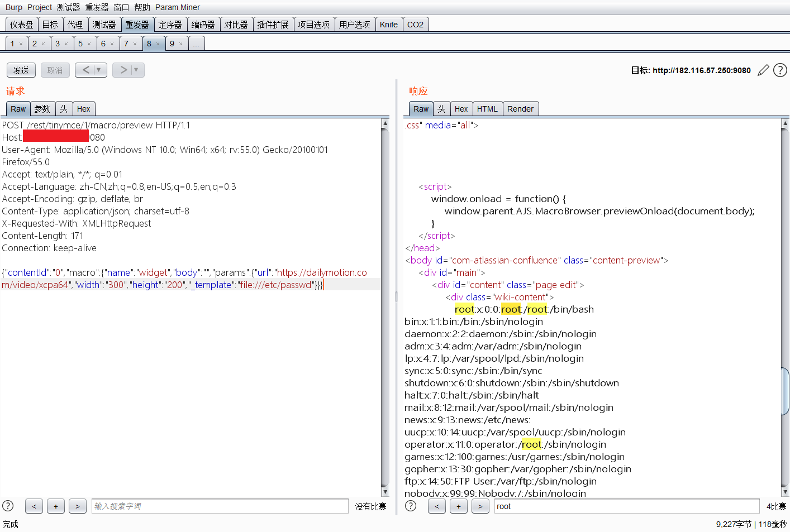Screen dimensions: 790x532
Task: Open the 帮助 menu
Action: click(142, 7)
